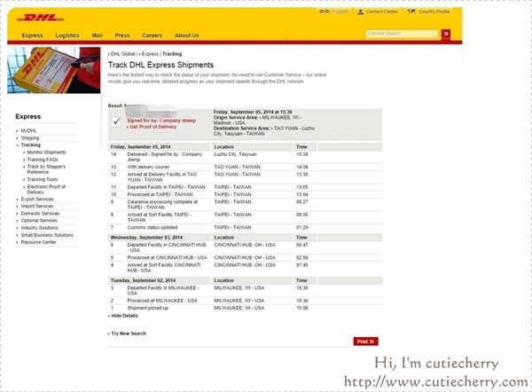The width and height of the screenshot is (532, 392).
Task: Expand Domestic Services in the sidebar
Action: click(40, 214)
